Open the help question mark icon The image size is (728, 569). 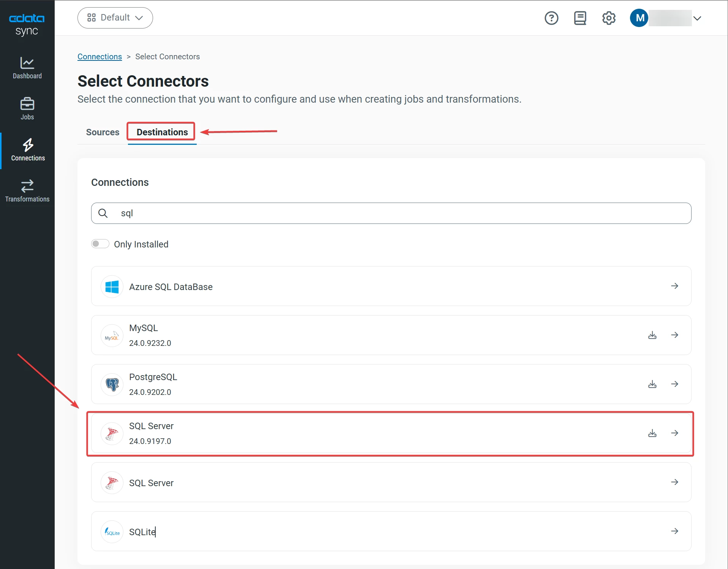tap(551, 18)
